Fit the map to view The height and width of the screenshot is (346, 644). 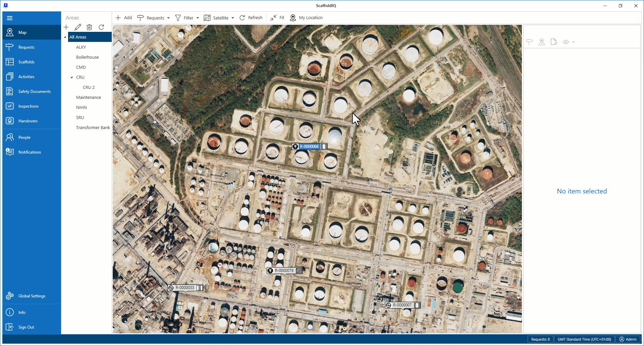point(277,18)
